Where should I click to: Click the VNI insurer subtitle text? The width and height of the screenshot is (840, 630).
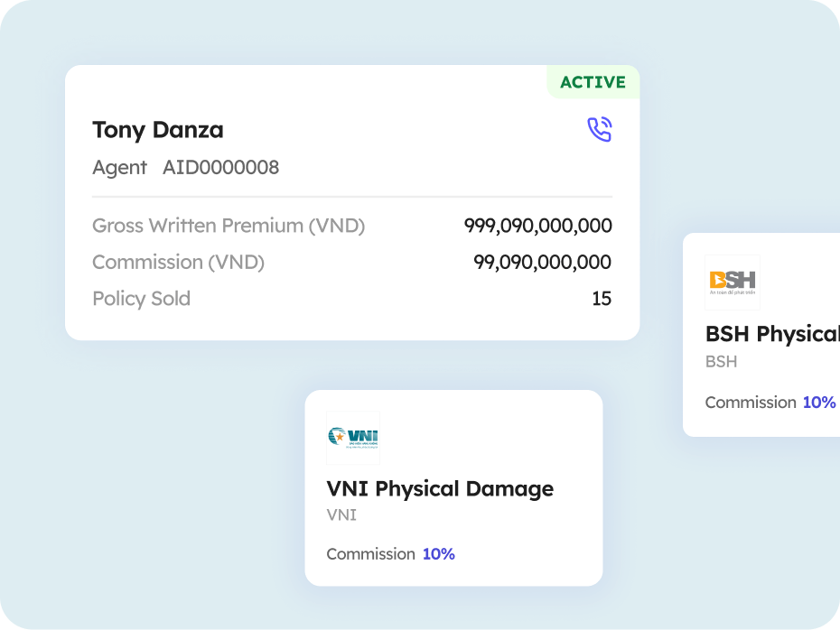pos(341,515)
